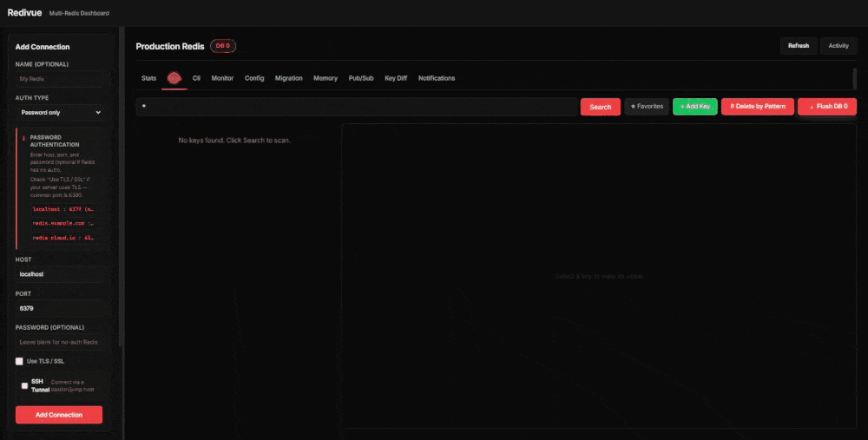868x440 pixels.
Task: Focus the Password optional input field
Action: coord(59,342)
